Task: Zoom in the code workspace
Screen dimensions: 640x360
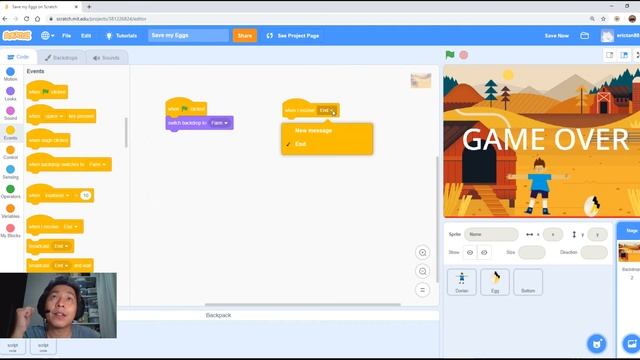Action: coord(422,253)
